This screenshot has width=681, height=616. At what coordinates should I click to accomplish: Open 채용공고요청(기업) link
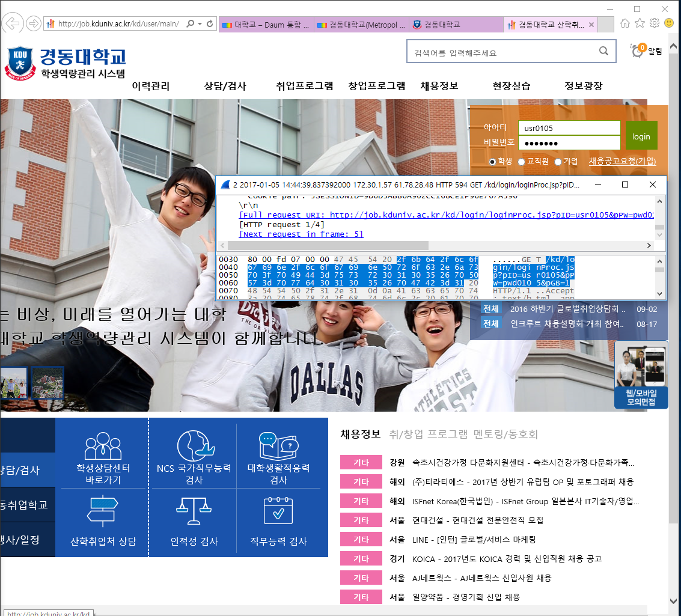622,161
